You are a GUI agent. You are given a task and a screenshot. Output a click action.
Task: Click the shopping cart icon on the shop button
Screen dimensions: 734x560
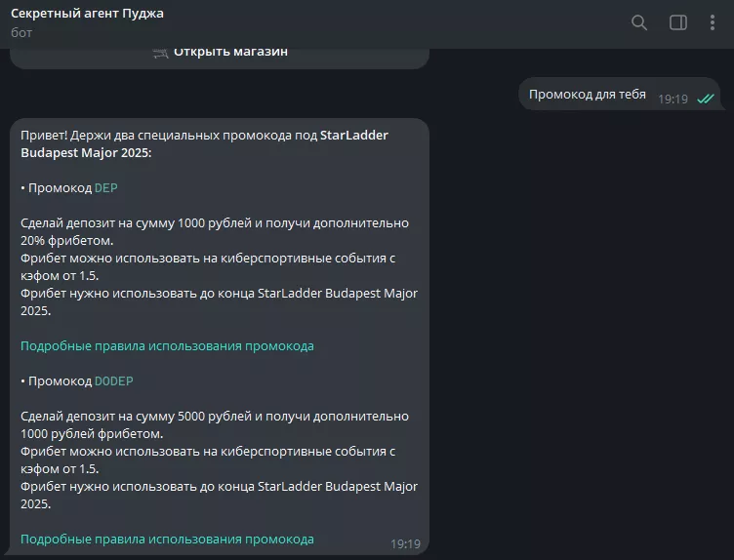(x=161, y=52)
